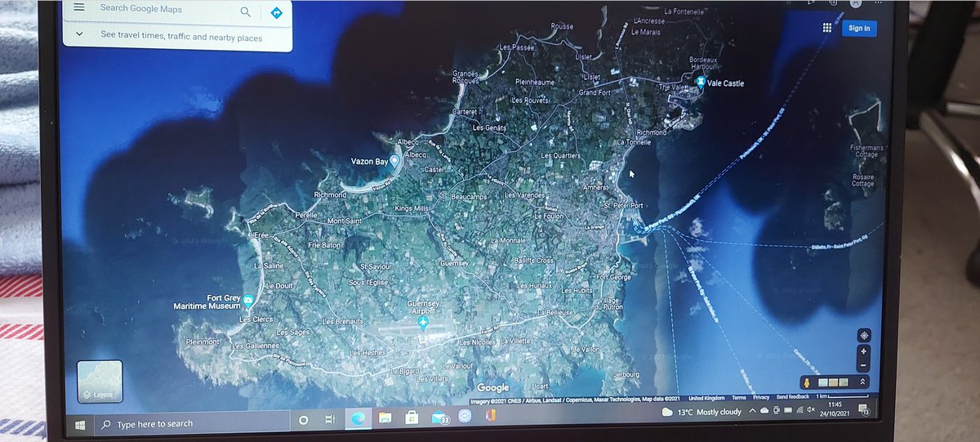Open the Microsoft Office taskbar icon
980x442 pixels.
(491, 416)
